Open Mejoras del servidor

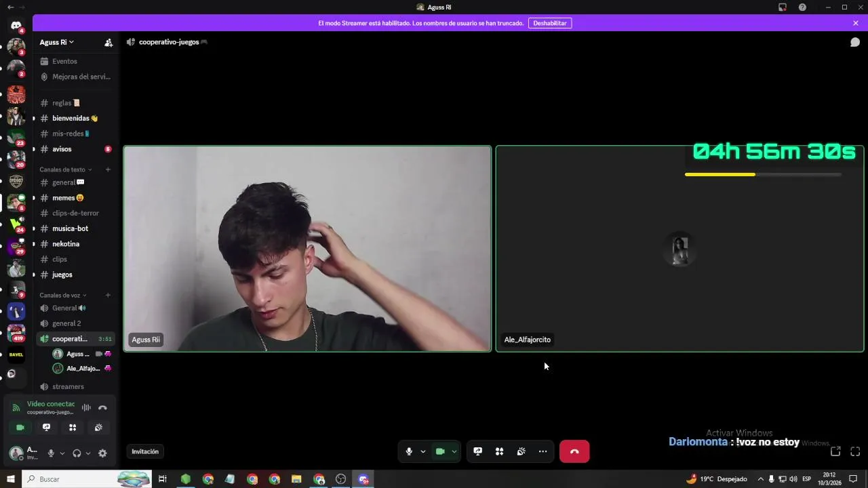75,77
